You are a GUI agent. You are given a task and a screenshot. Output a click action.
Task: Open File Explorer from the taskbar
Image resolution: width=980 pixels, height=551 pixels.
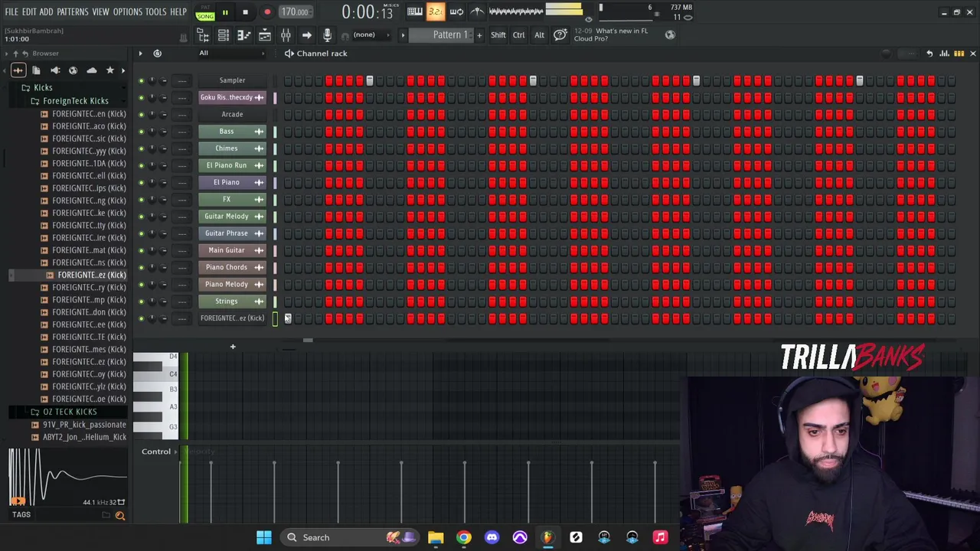[436, 537]
